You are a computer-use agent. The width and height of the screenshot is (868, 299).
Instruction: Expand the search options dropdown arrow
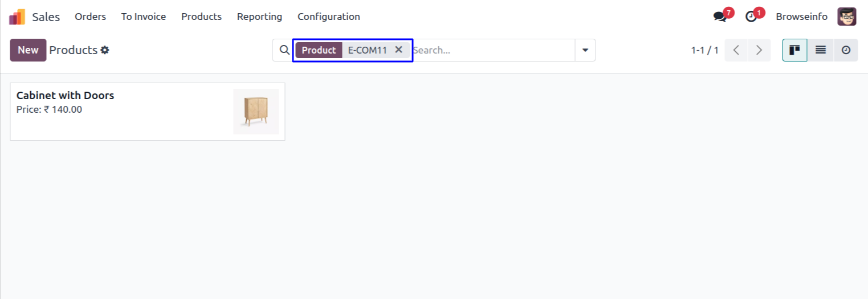tap(585, 50)
